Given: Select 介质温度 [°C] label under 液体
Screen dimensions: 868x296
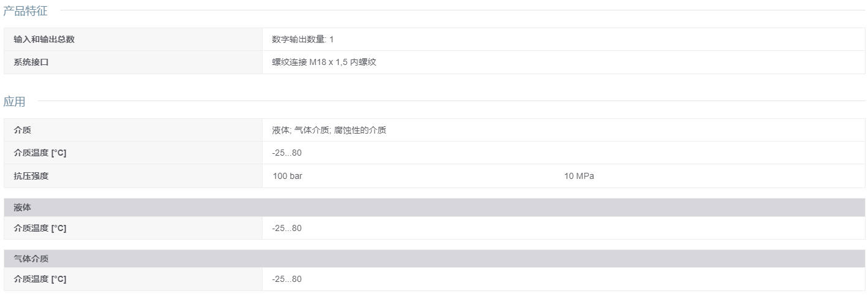Looking at the screenshot, I should tap(40, 228).
